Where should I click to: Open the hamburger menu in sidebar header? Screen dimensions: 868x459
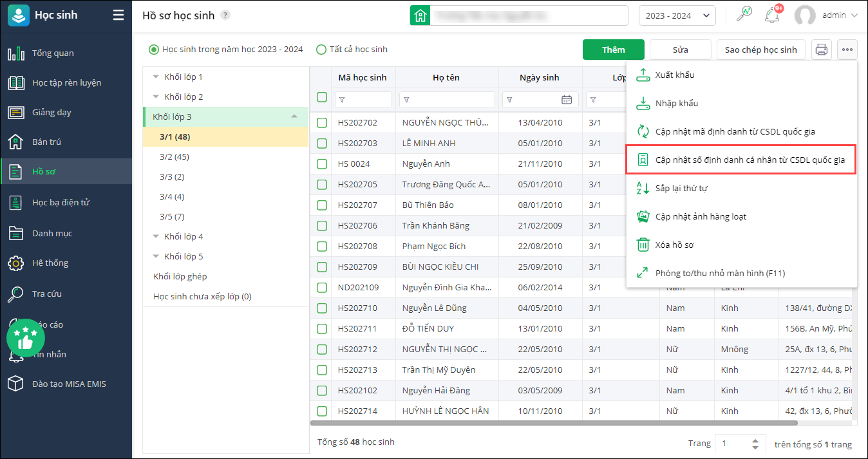pos(118,15)
